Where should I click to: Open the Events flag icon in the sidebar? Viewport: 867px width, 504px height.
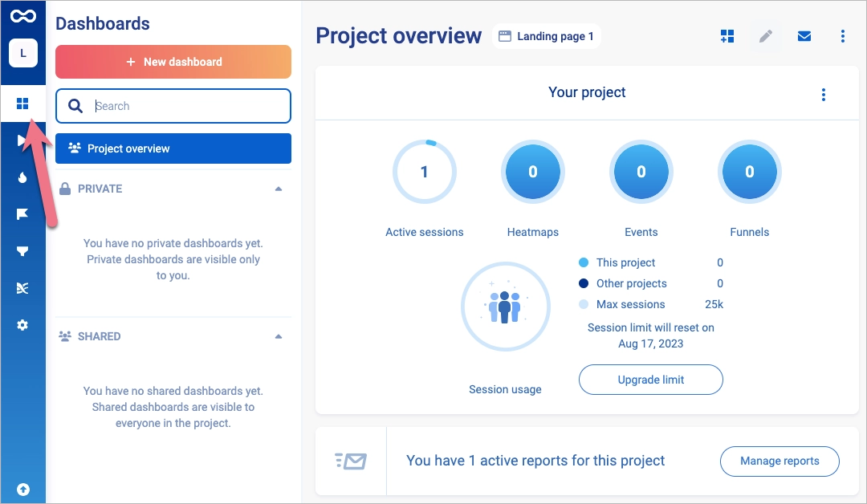click(x=22, y=214)
